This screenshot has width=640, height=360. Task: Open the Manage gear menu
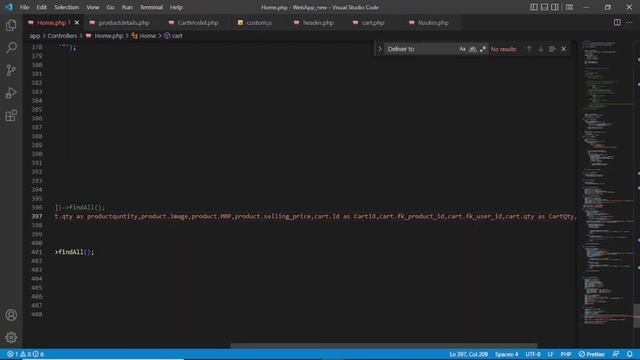[x=11, y=337]
